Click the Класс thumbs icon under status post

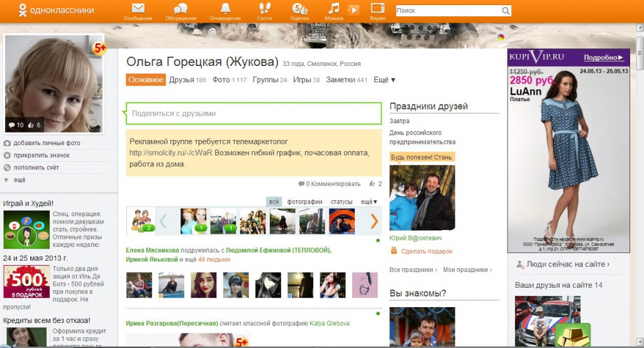372,184
